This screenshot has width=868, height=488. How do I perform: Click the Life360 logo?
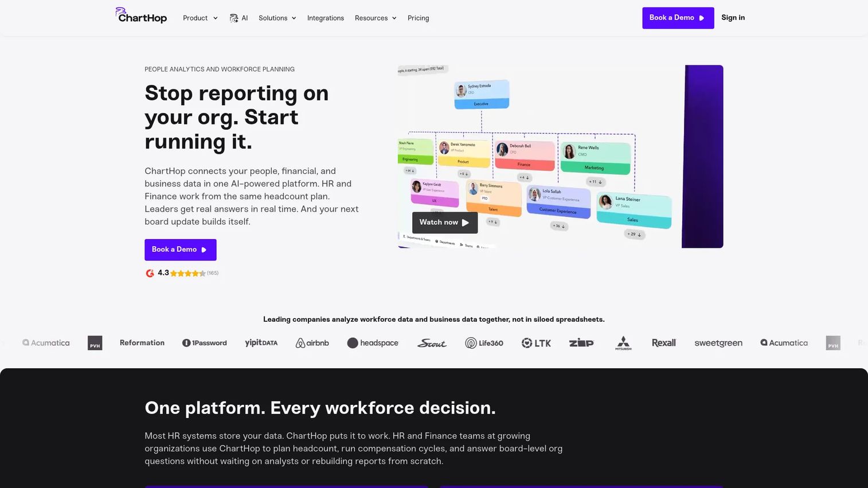tap(484, 343)
